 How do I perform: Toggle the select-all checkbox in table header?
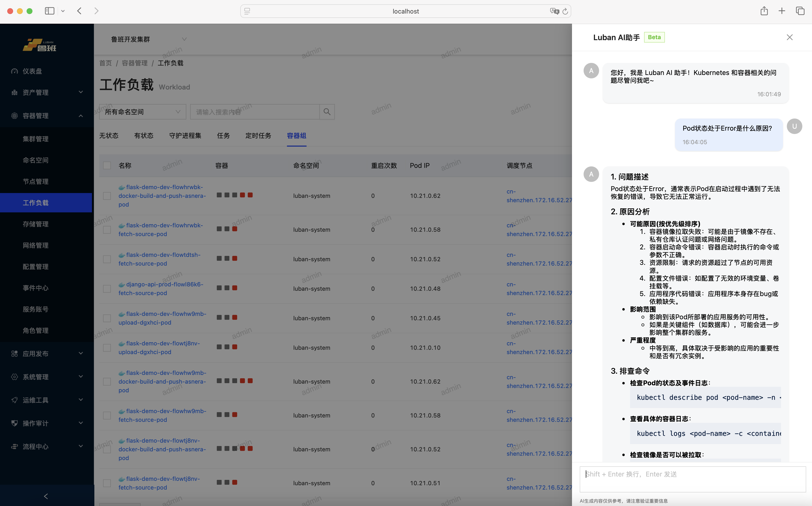[107, 165]
